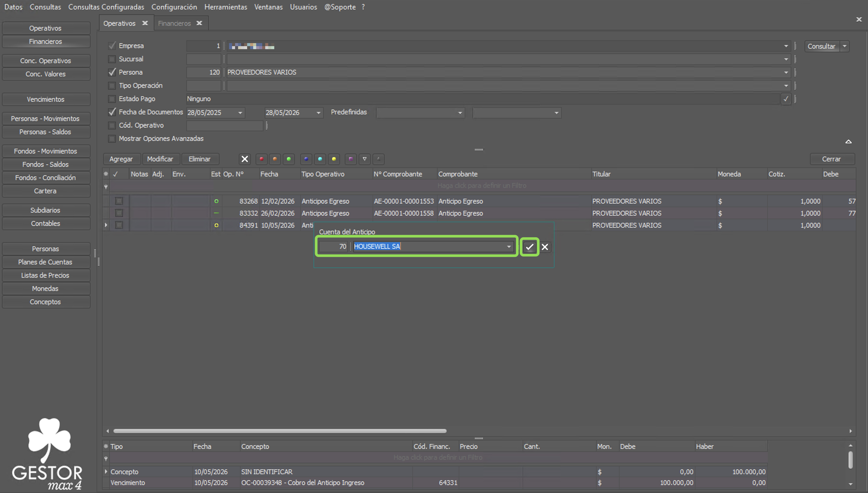This screenshot has width=868, height=493.
Task: Toggle the Mostrar Opciones Avanzadas checkbox
Action: pyautogui.click(x=112, y=138)
